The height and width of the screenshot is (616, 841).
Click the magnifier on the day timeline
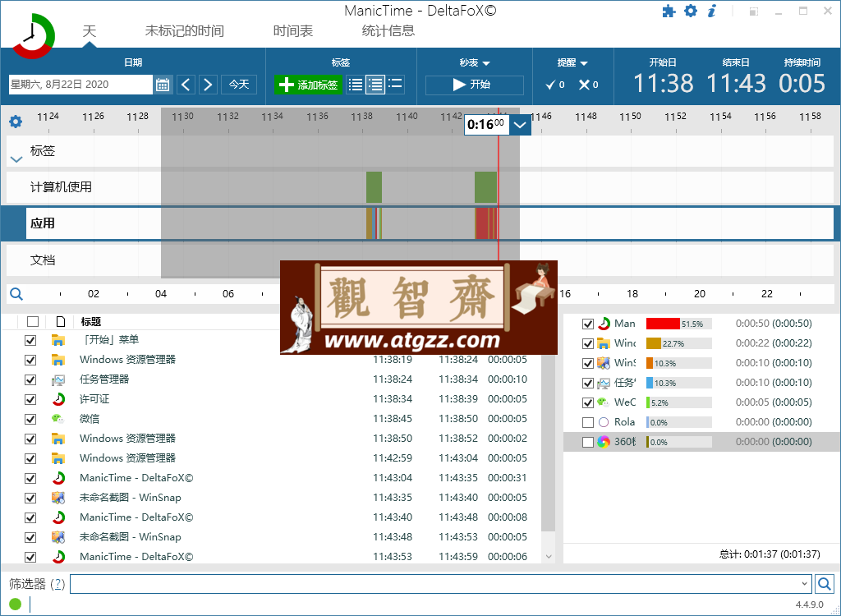click(x=16, y=293)
